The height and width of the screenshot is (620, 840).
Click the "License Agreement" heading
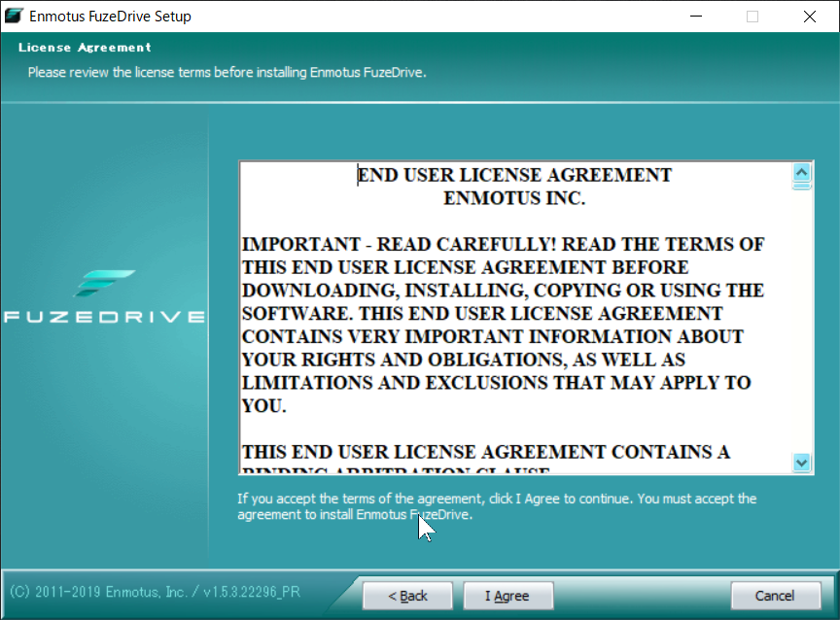[85, 47]
